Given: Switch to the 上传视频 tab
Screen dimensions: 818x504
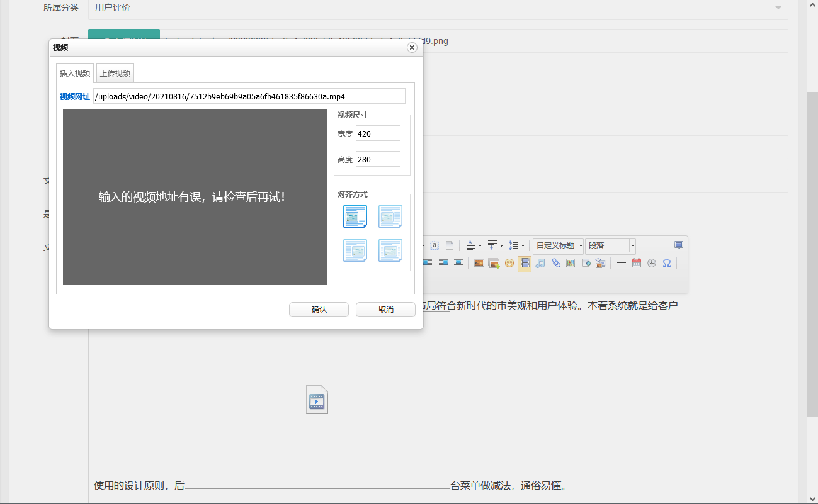Looking at the screenshot, I should pyautogui.click(x=115, y=73).
